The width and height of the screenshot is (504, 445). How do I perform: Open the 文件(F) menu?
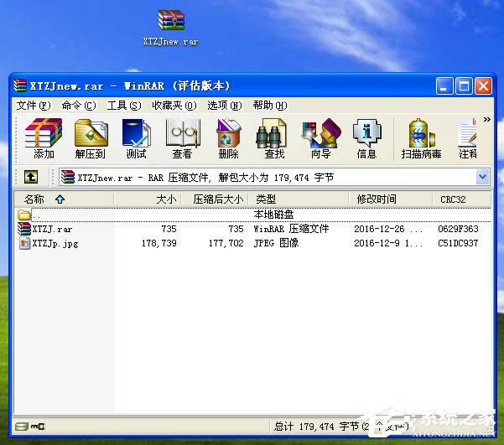click(x=34, y=106)
